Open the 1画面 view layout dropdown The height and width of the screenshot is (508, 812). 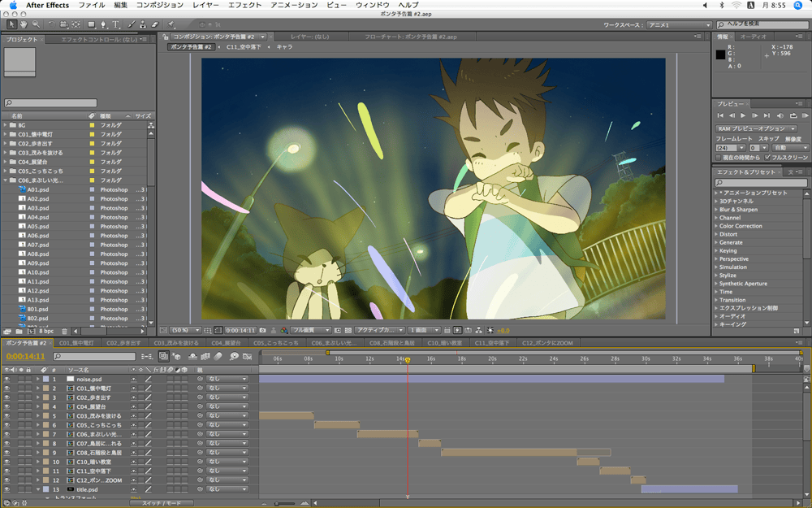424,330
